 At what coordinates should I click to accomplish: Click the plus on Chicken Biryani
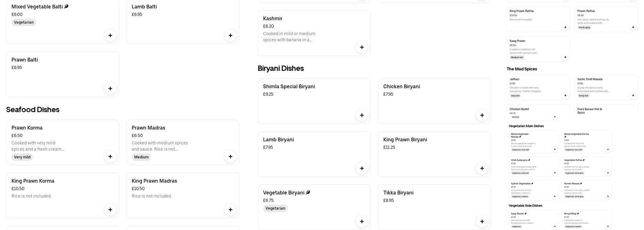(x=482, y=115)
